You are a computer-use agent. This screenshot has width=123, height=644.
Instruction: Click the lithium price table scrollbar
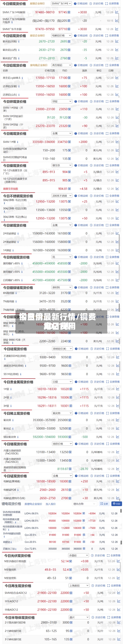coord(121,510)
